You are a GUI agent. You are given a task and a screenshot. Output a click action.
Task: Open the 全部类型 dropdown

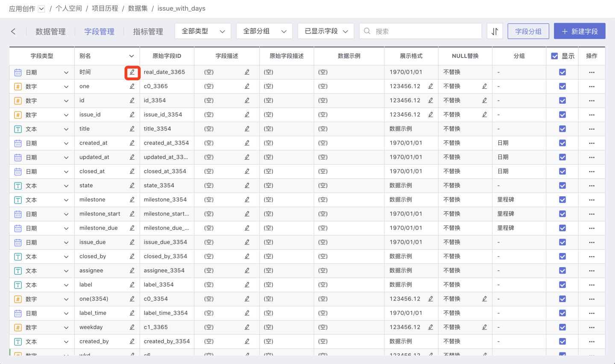(x=203, y=31)
